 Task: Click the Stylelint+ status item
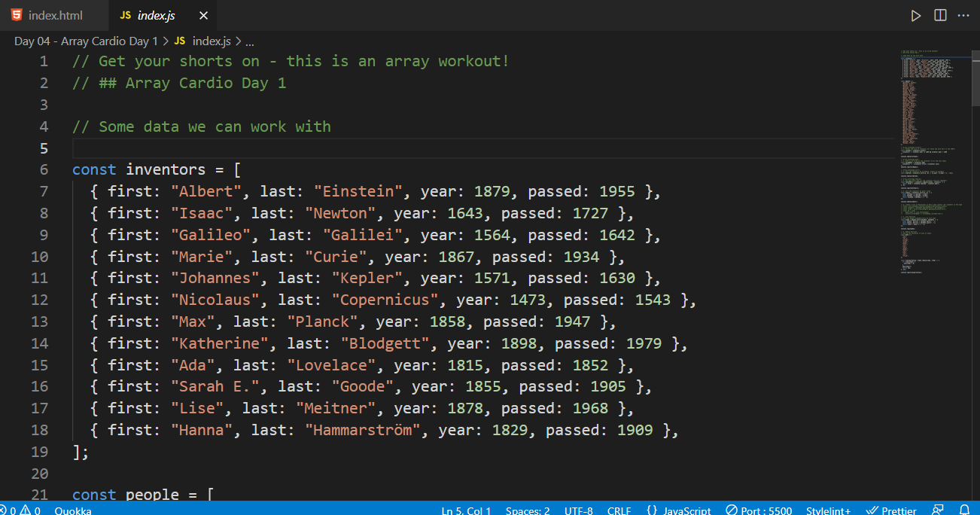[828, 510]
